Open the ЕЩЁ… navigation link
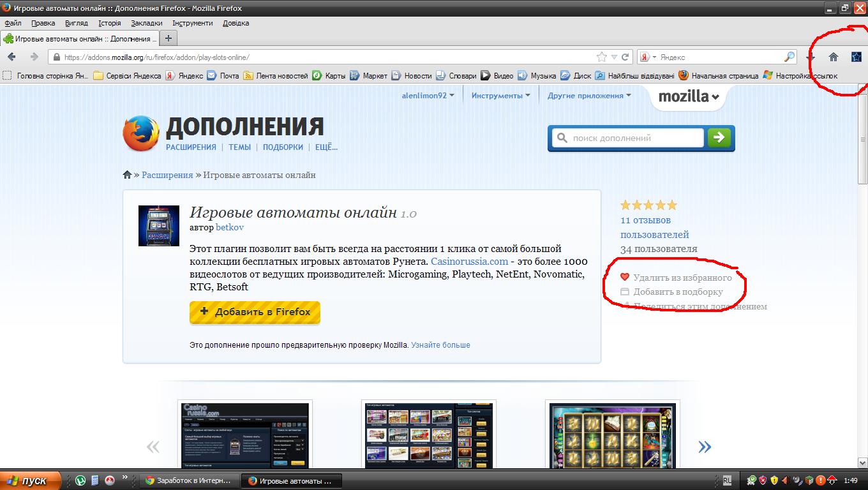868x490 pixels. click(x=326, y=147)
